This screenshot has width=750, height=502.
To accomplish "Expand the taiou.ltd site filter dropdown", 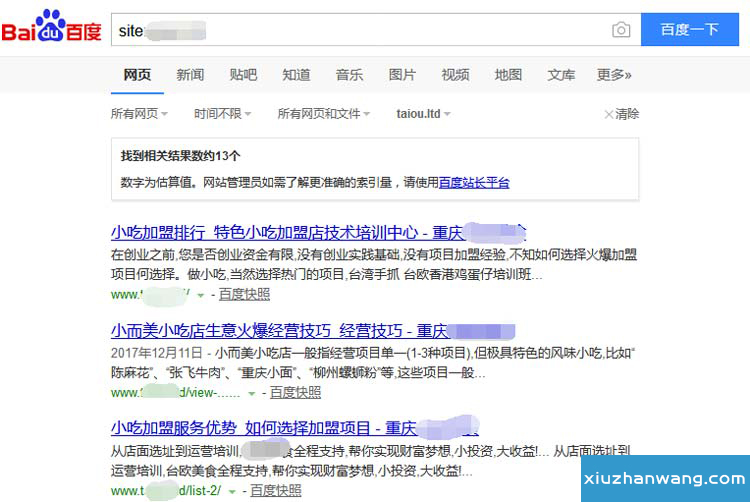I will pyautogui.click(x=423, y=114).
